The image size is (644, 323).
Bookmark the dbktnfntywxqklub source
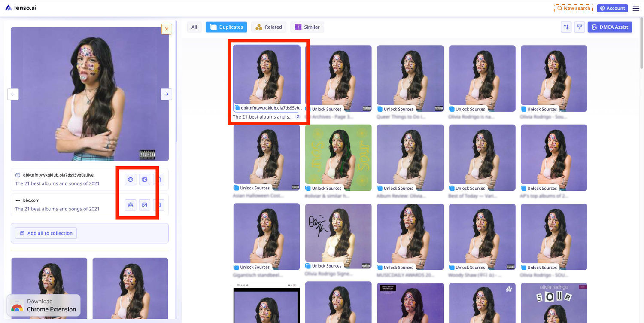158,180
